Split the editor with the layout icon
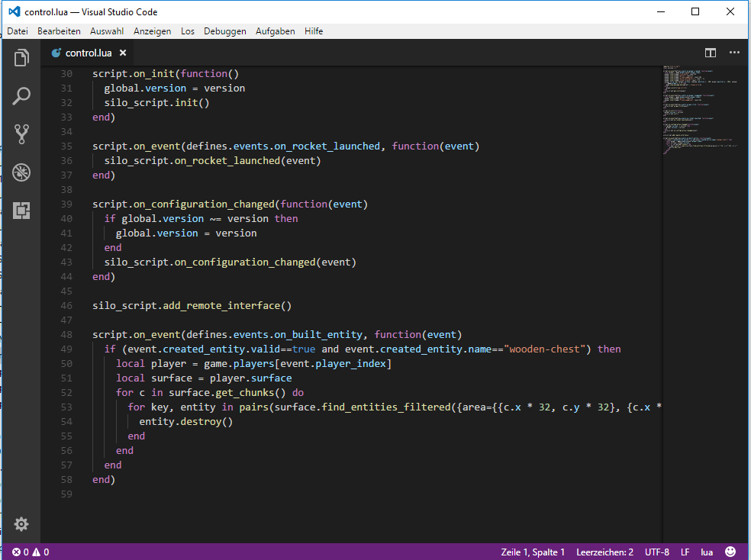The image size is (751, 560). coord(710,53)
